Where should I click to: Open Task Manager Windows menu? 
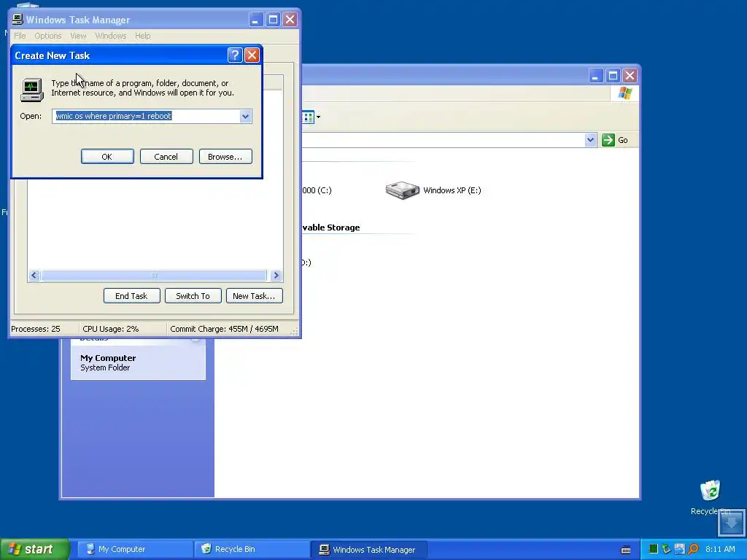[111, 36]
